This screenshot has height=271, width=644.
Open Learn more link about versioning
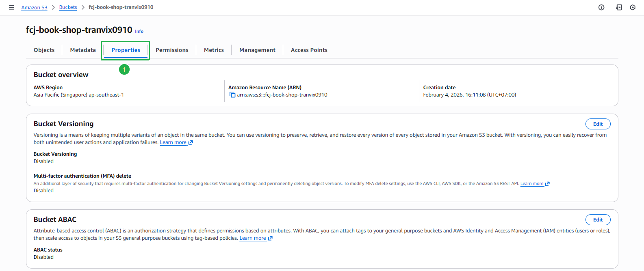176,142
